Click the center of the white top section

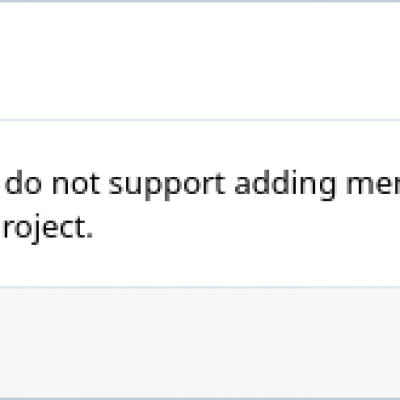(x=200, y=61)
